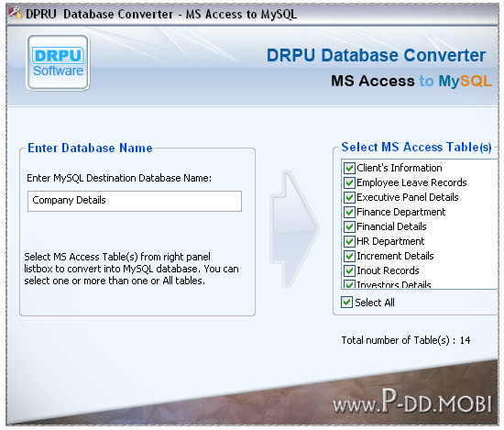The image size is (504, 430).
Task: Select the Increment Details row text
Action: point(395,256)
